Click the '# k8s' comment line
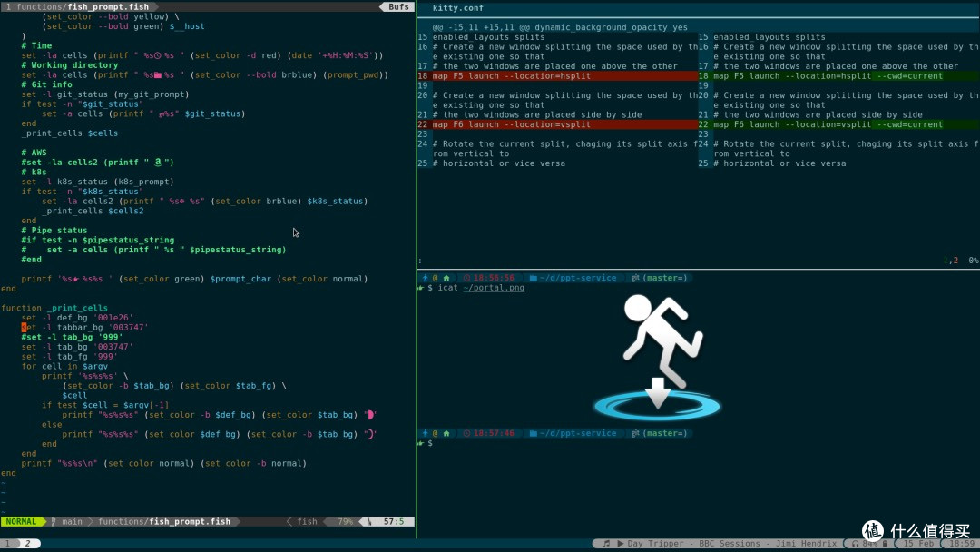 click(x=34, y=172)
